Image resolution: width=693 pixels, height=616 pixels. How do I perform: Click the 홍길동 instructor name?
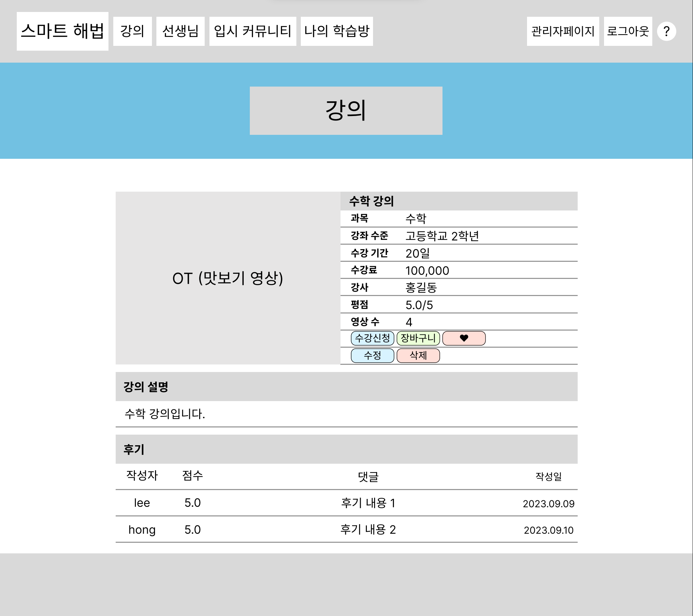click(x=421, y=287)
